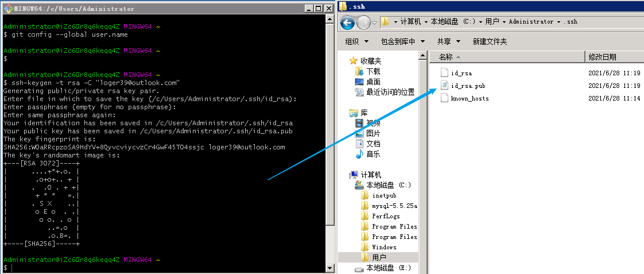Screen dimensions: 644x274
Task: Open inetpub folder in navigation tree
Action: click(x=384, y=195)
